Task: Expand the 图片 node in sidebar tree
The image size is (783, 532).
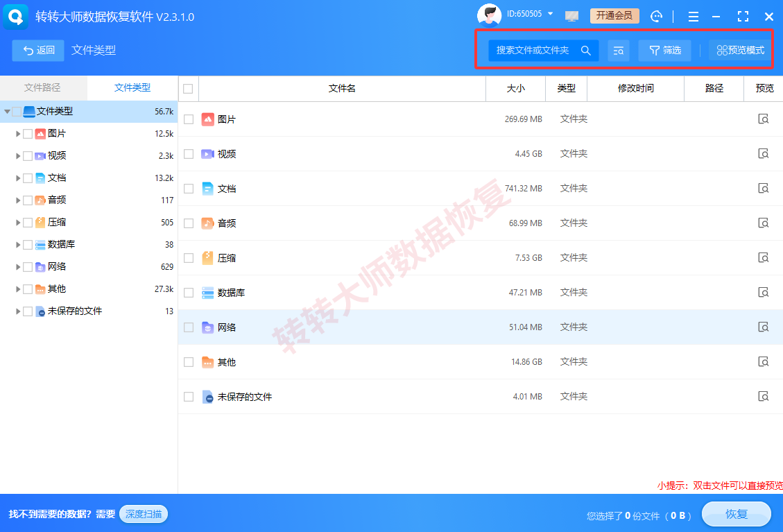Action: coord(18,134)
